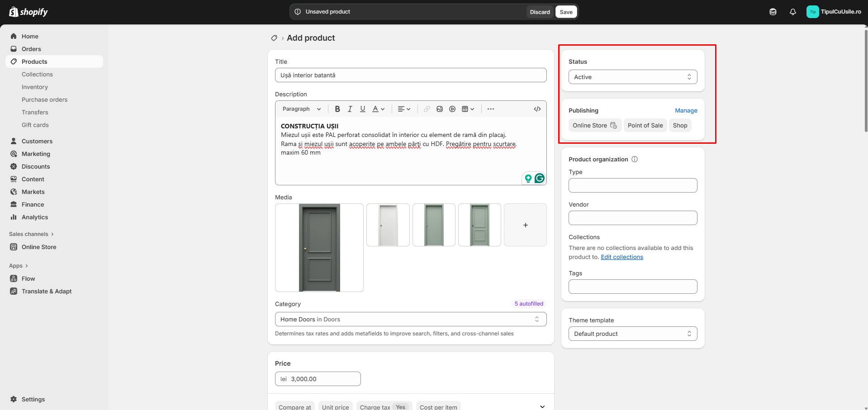Save the unsaved product
The height and width of the screenshot is (410, 868).
tap(566, 12)
